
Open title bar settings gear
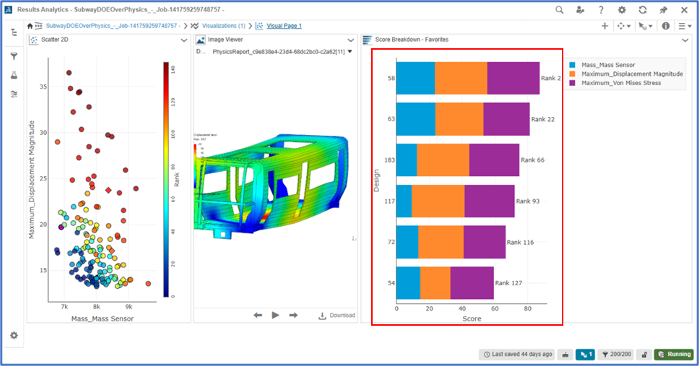point(621,9)
